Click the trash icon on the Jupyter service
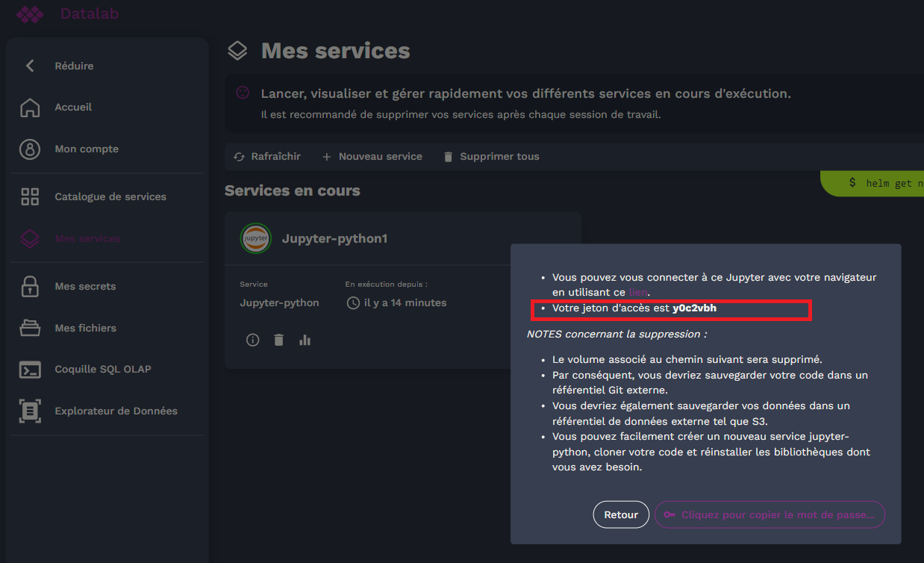924x563 pixels. pos(278,340)
